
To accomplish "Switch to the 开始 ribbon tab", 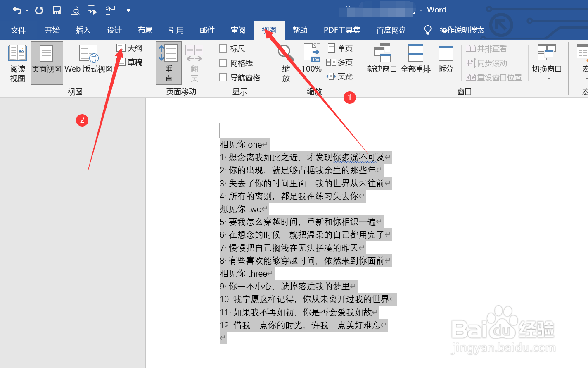I will tap(52, 30).
